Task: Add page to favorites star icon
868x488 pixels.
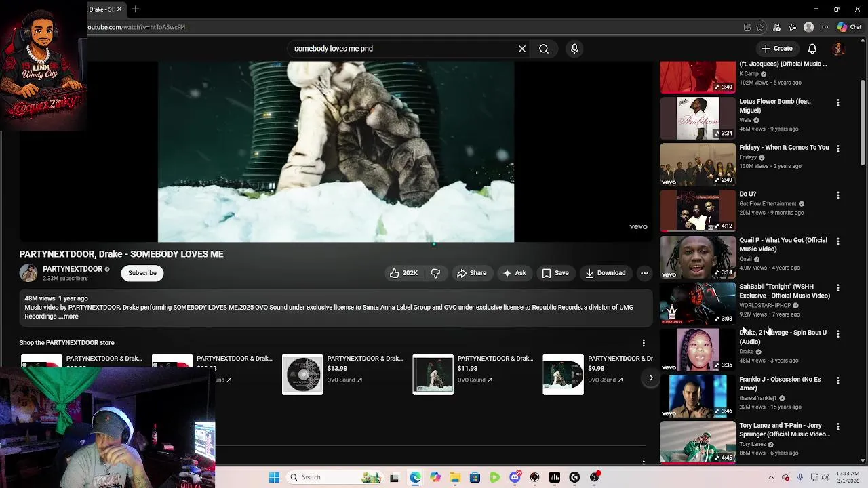Action: [x=760, y=27]
